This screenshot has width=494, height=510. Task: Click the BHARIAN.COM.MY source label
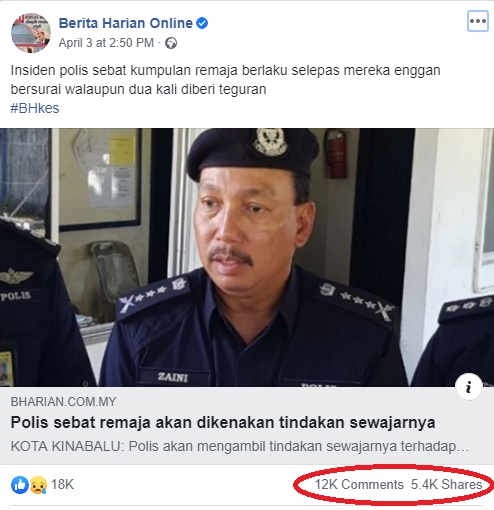63,402
